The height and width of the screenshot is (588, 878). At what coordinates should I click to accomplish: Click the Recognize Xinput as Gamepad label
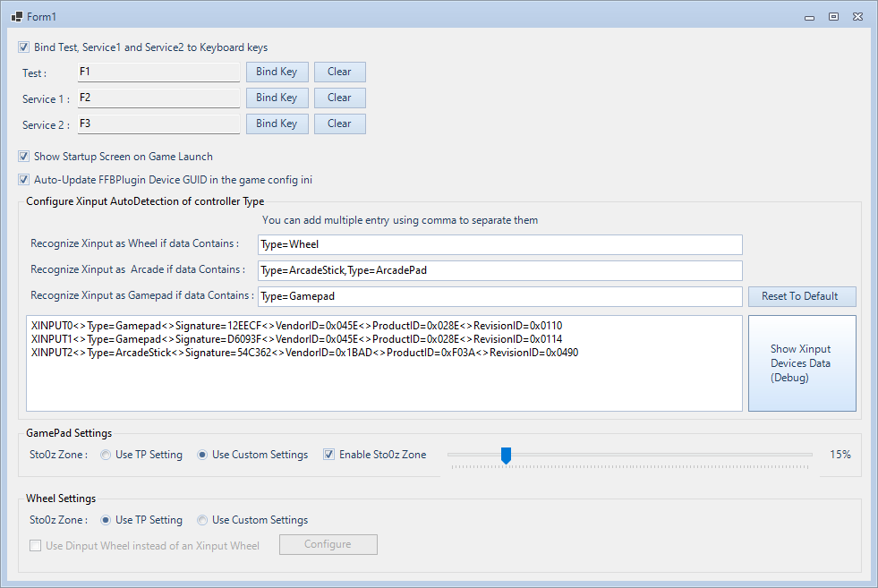(x=142, y=295)
